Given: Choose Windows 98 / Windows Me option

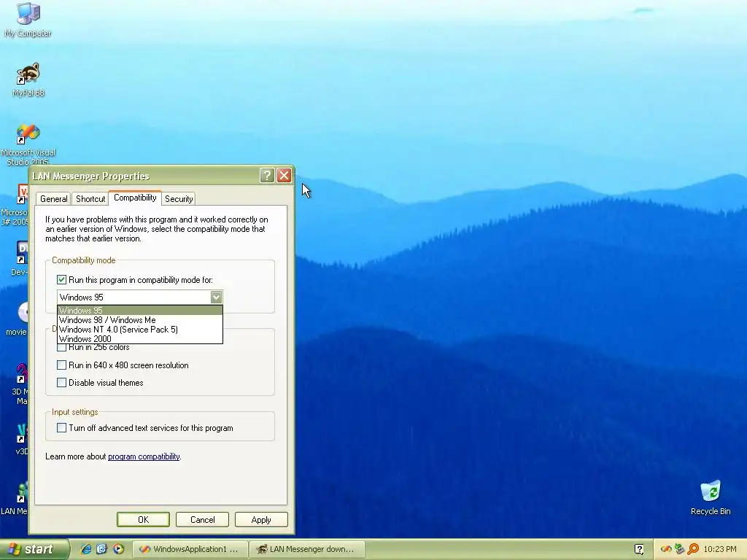Looking at the screenshot, I should click(x=139, y=320).
